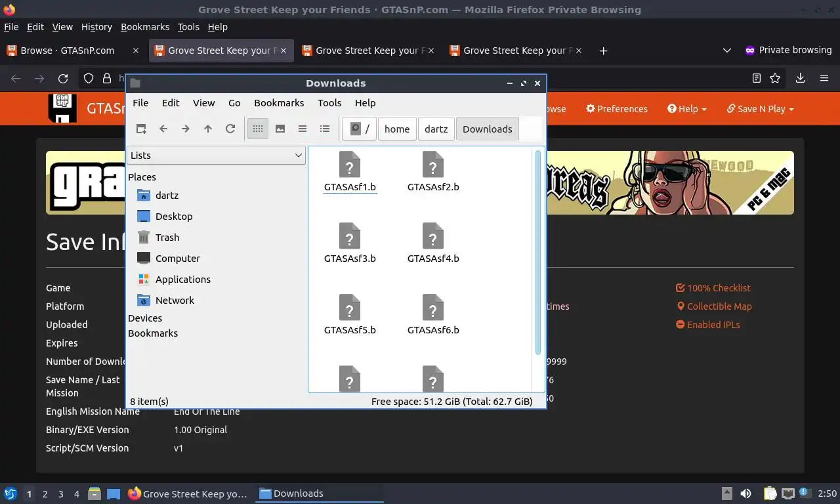This screenshot has height=504, width=840.
Task: Open Help menu in Downloads window
Action: pyautogui.click(x=365, y=103)
